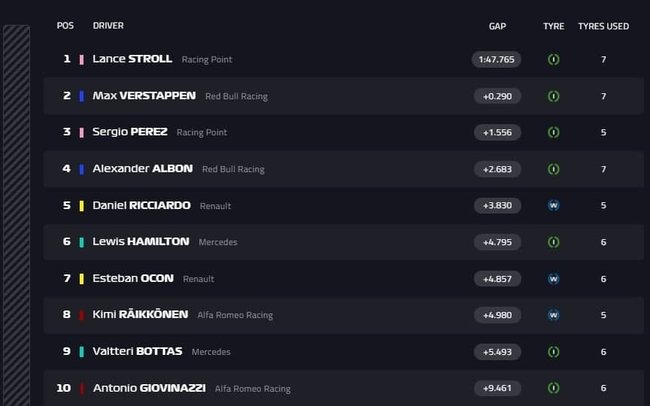Image resolution: width=650 pixels, height=406 pixels.
Task: Open the Lewis Hamilton driver entry
Action: click(140, 242)
